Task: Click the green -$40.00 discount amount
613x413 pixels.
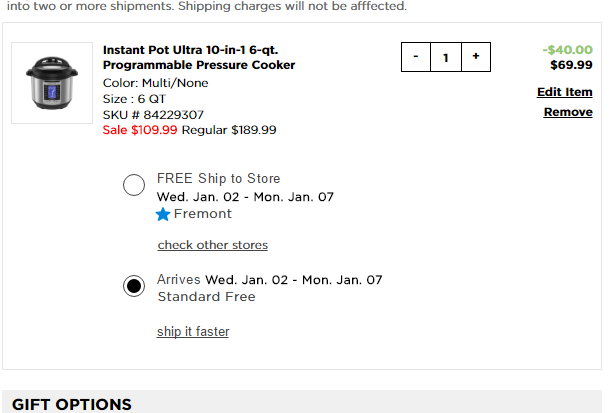Action: (x=567, y=49)
